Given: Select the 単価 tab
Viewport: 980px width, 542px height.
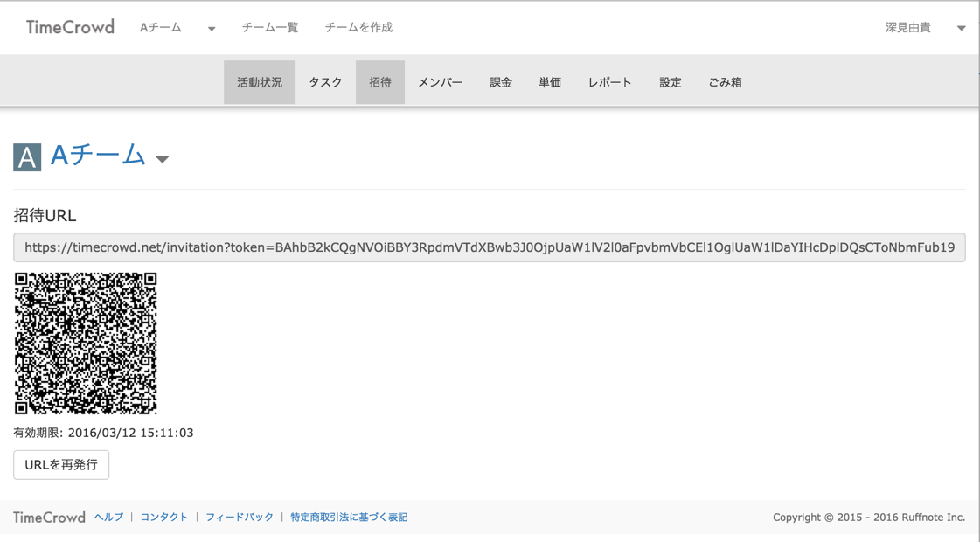Looking at the screenshot, I should tap(550, 82).
